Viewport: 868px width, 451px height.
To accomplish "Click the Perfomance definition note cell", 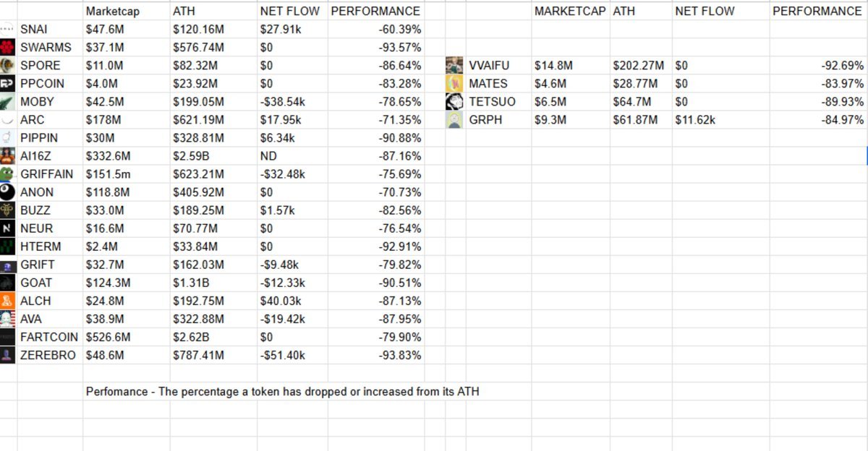I will [x=282, y=392].
